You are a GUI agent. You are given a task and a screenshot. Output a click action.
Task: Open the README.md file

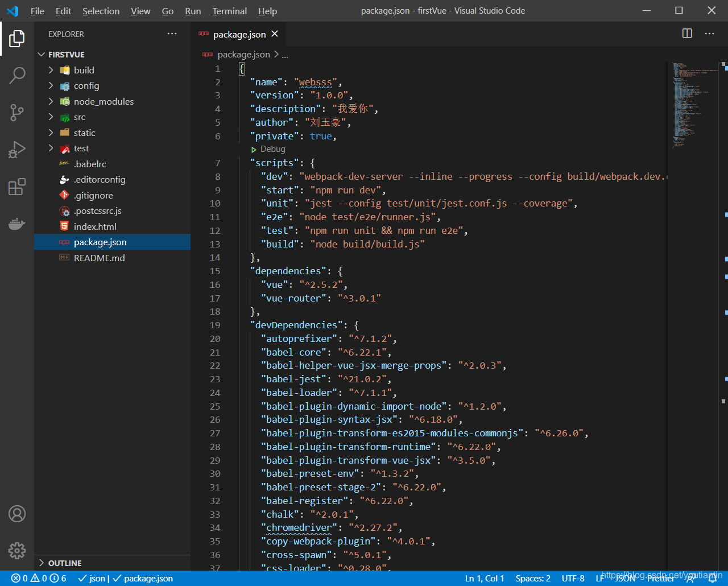(x=112, y=258)
